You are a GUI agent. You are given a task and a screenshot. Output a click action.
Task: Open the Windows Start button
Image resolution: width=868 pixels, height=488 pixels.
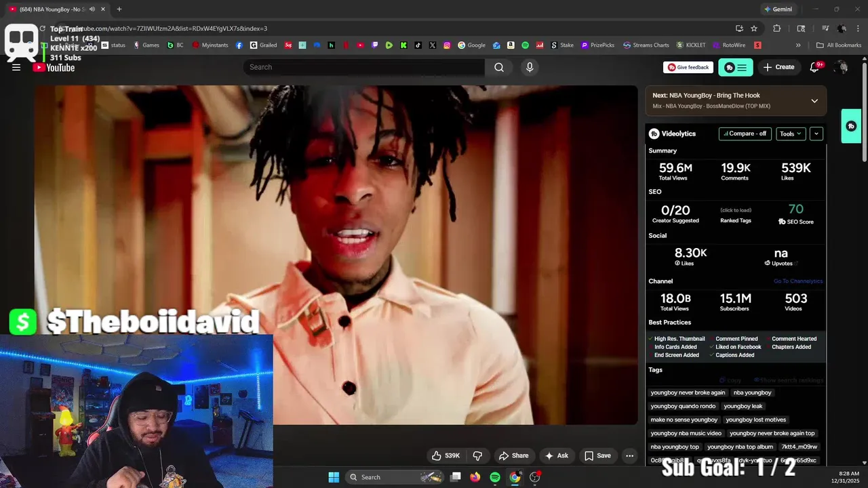click(x=334, y=477)
